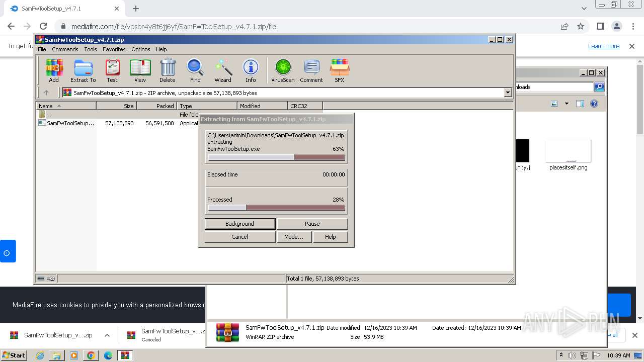Toggle Explorer preview pane icon

[x=580, y=104]
